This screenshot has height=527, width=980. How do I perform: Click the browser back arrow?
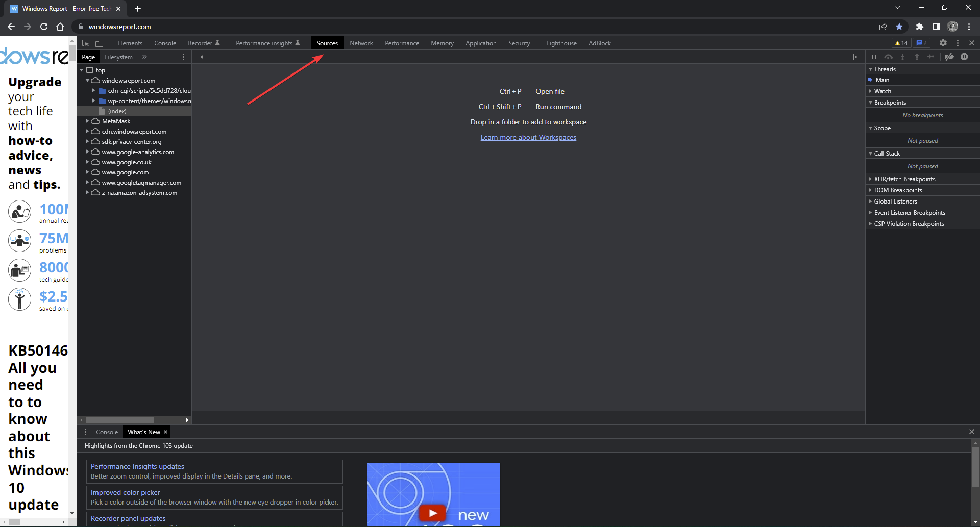(x=11, y=27)
